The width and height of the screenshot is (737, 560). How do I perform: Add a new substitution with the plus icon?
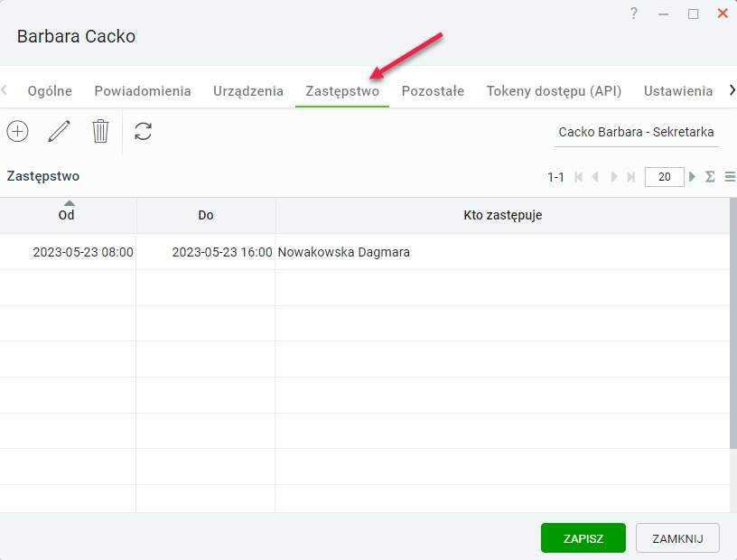[x=17, y=131]
